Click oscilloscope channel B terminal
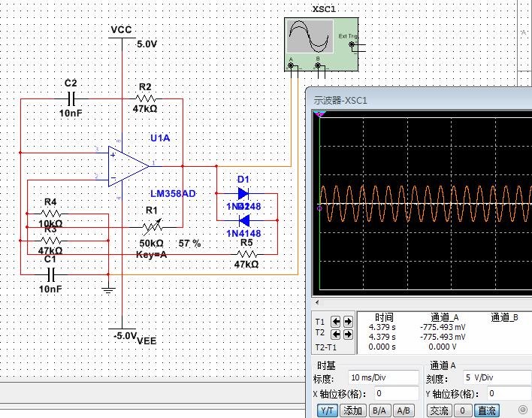Image resolution: width=532 pixels, height=418 pixels. pos(318,65)
